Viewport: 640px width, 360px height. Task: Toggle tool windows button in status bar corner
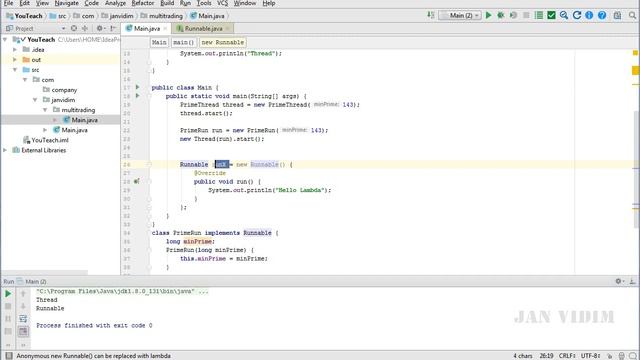pyautogui.click(x=9, y=356)
